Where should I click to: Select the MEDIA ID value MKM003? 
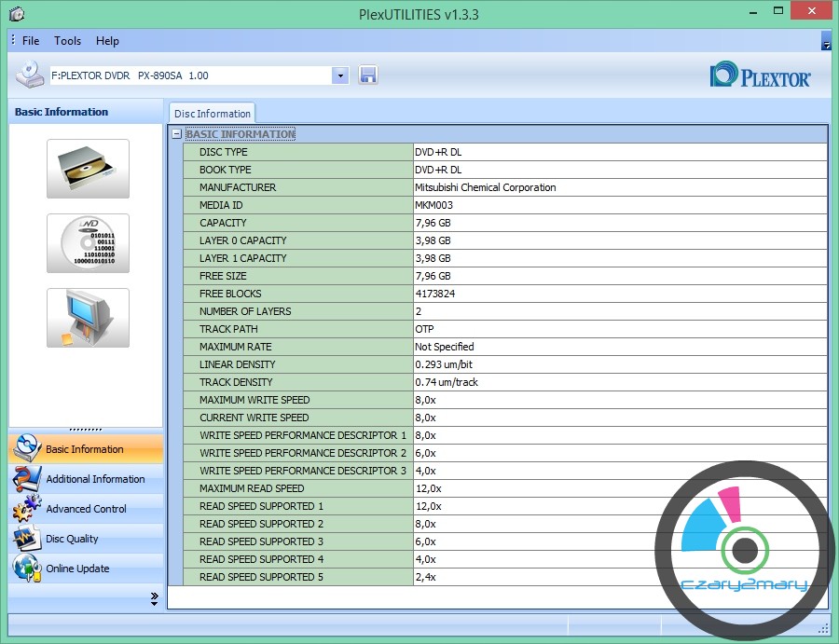coord(433,205)
